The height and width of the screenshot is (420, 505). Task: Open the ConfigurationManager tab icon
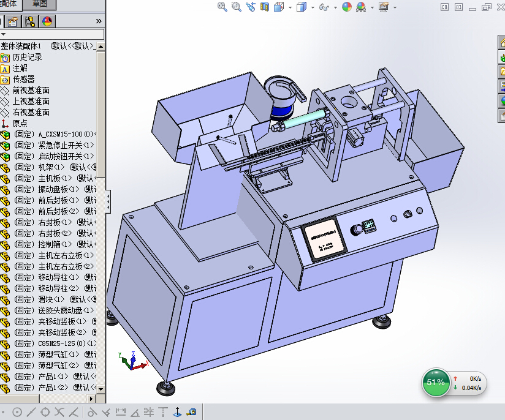click(x=29, y=21)
